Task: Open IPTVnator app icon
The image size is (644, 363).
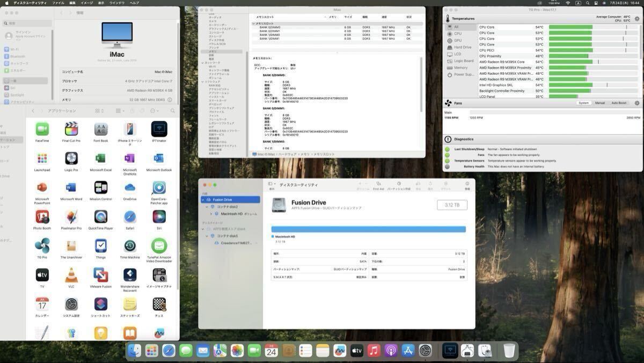Action: tap(159, 129)
